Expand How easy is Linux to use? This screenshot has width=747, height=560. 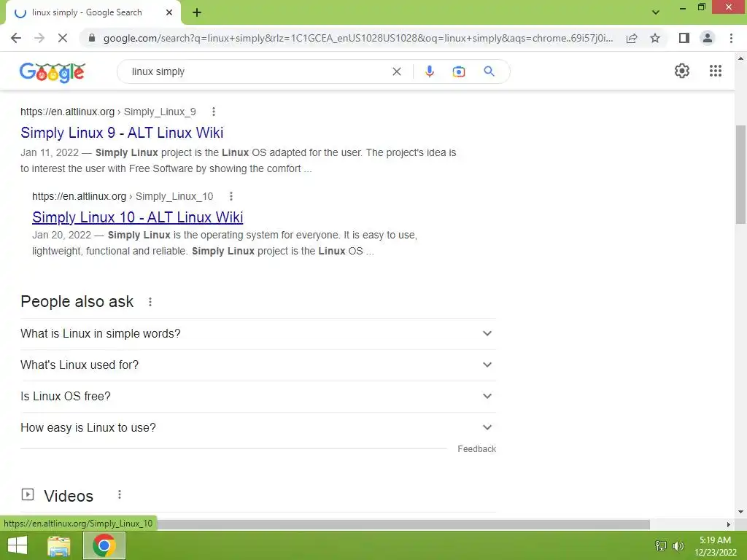point(258,427)
